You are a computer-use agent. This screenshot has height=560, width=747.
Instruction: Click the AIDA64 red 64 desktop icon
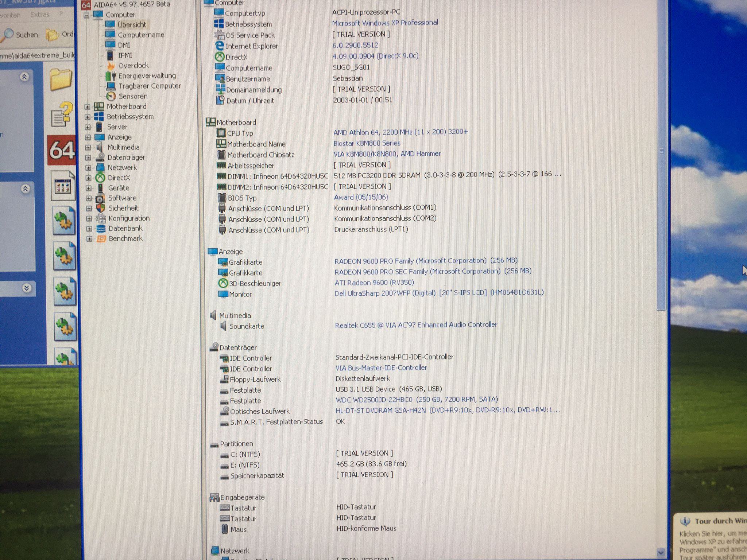coord(61,150)
